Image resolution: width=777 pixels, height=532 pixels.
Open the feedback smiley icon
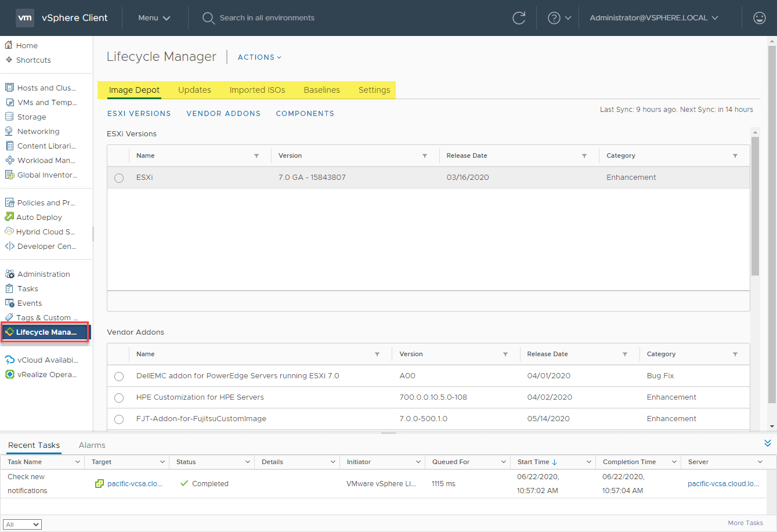[x=760, y=17]
